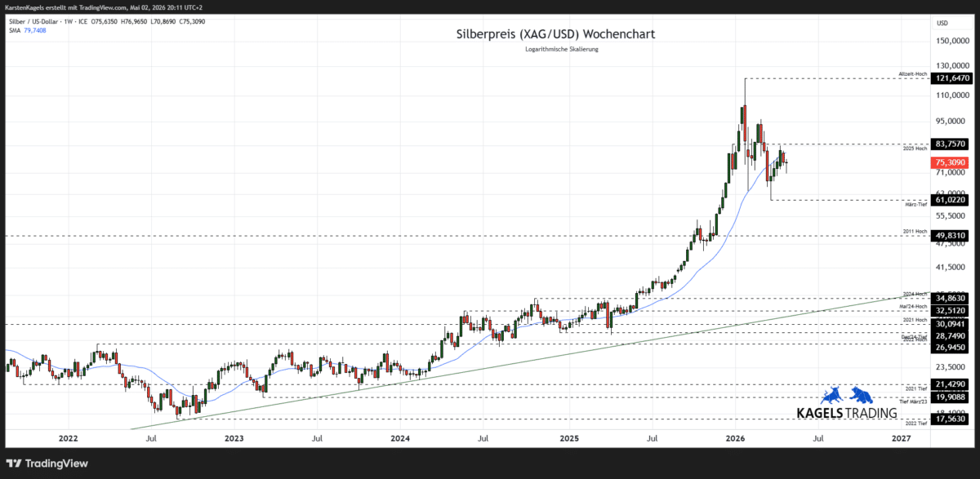Select the 26,9450 price label
Image resolution: width=980 pixels, height=479 pixels.
pyautogui.click(x=951, y=347)
